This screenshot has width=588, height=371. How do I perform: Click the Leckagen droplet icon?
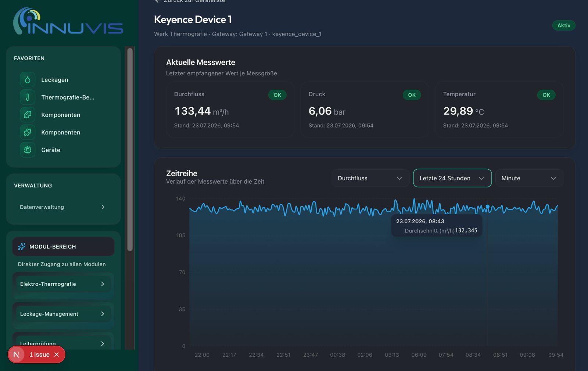click(28, 80)
